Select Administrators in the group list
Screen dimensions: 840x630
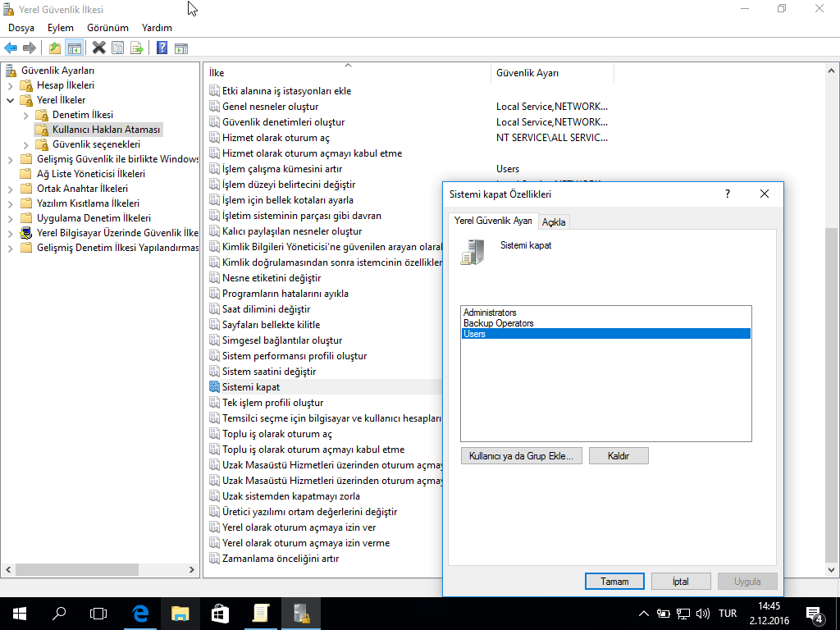click(491, 313)
